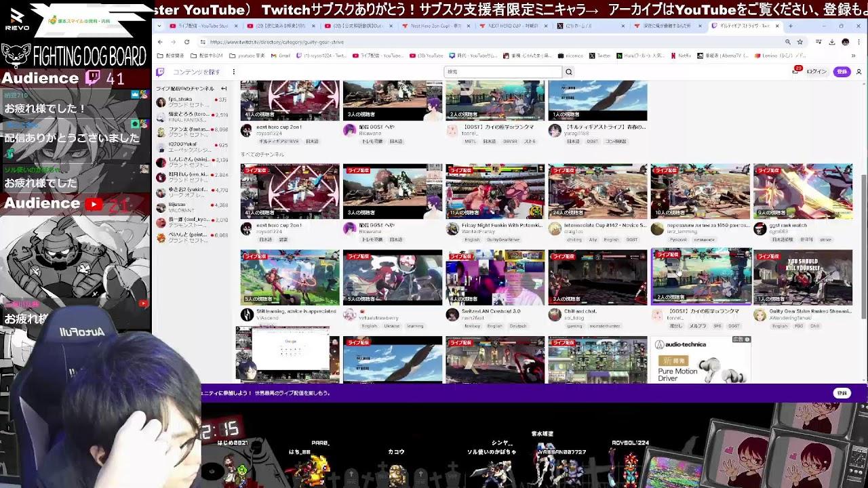Click the Twitch user profile icon
Viewport: 868px width, 488px height.
tap(859, 72)
